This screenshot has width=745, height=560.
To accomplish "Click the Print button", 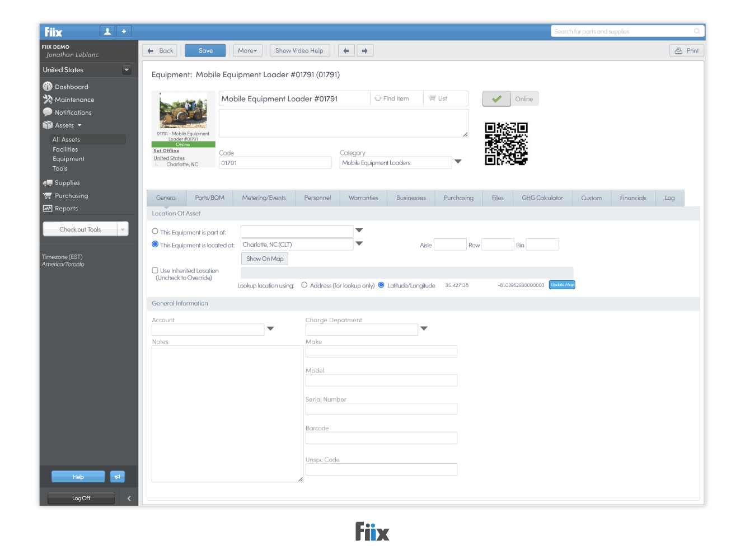I will point(687,51).
